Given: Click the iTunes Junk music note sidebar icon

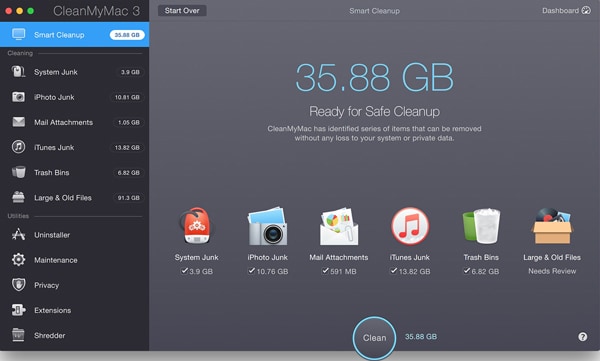Looking at the screenshot, I should 18,147.
